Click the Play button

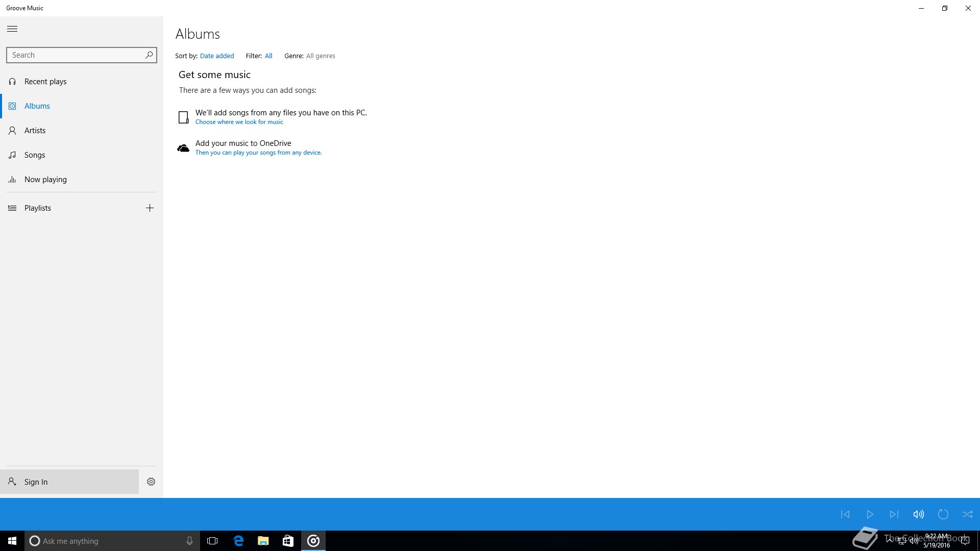(870, 514)
